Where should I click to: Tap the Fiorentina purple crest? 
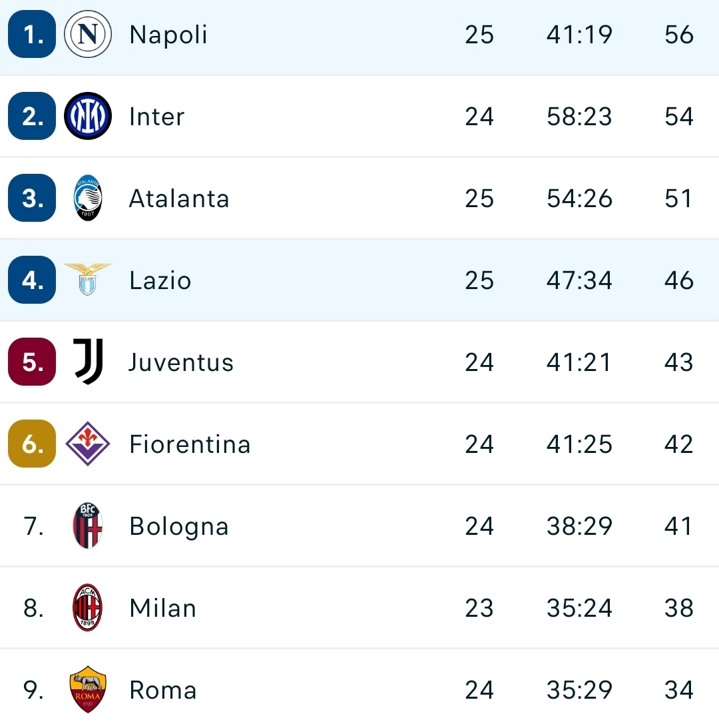[x=88, y=444]
